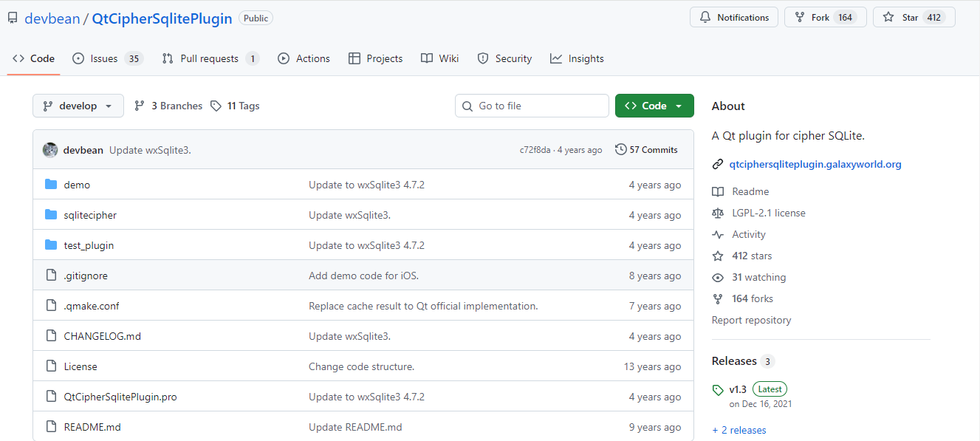The image size is (980, 441).
Task: Click the star icon next to 412 stars
Action: point(718,256)
